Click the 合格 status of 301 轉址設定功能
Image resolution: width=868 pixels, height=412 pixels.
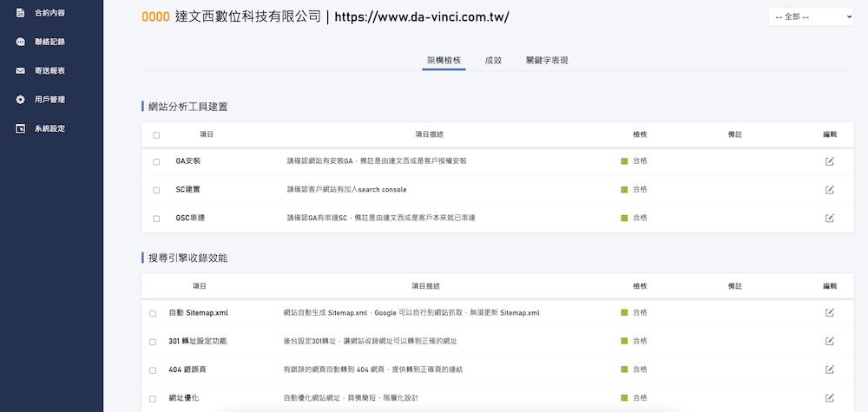point(640,341)
